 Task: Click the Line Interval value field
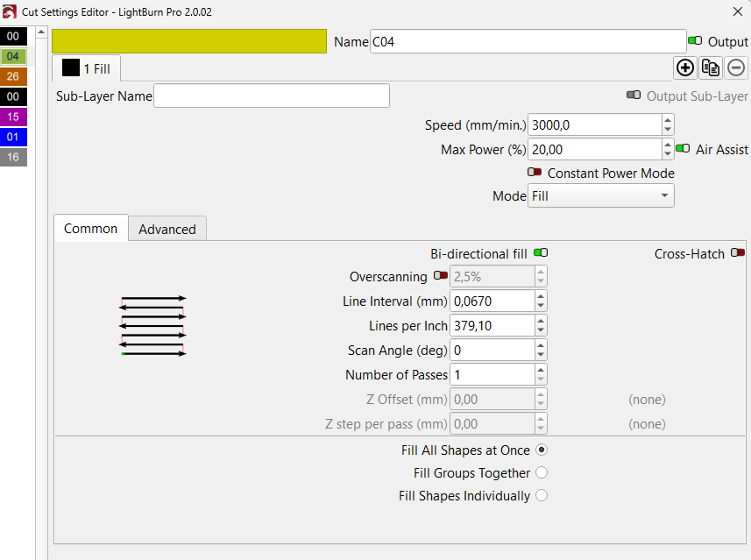coord(492,301)
